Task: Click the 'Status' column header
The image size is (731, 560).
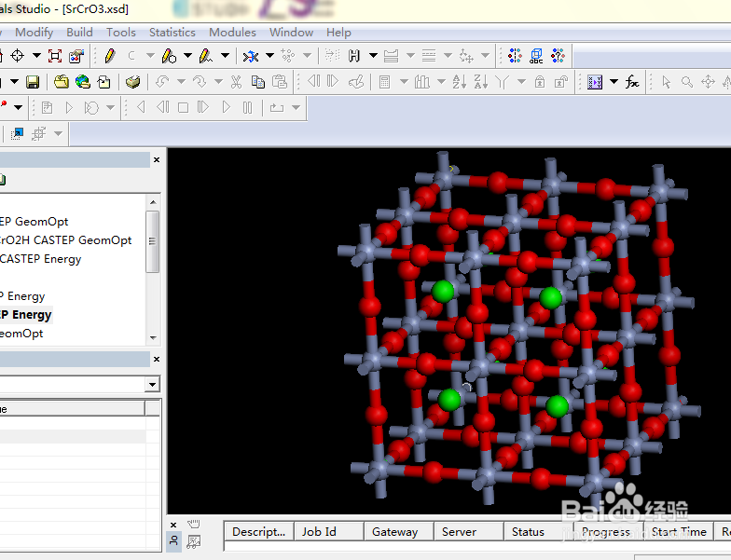Action: tap(539, 531)
